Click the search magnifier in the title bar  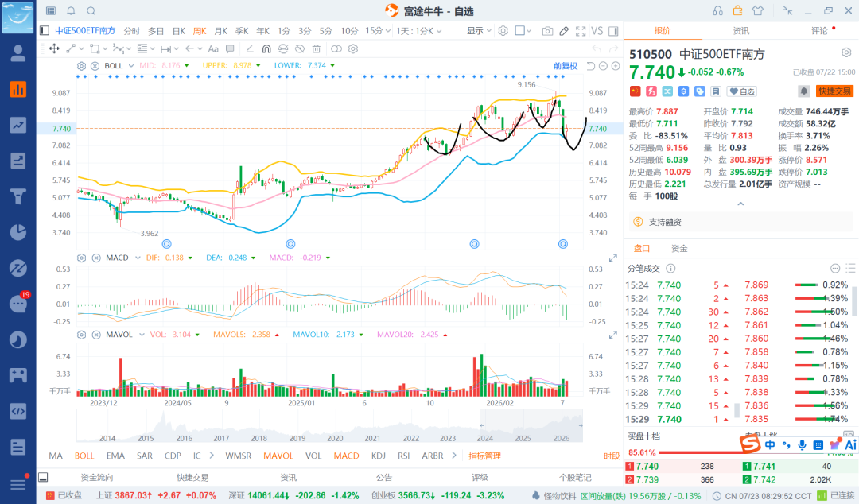click(x=91, y=11)
